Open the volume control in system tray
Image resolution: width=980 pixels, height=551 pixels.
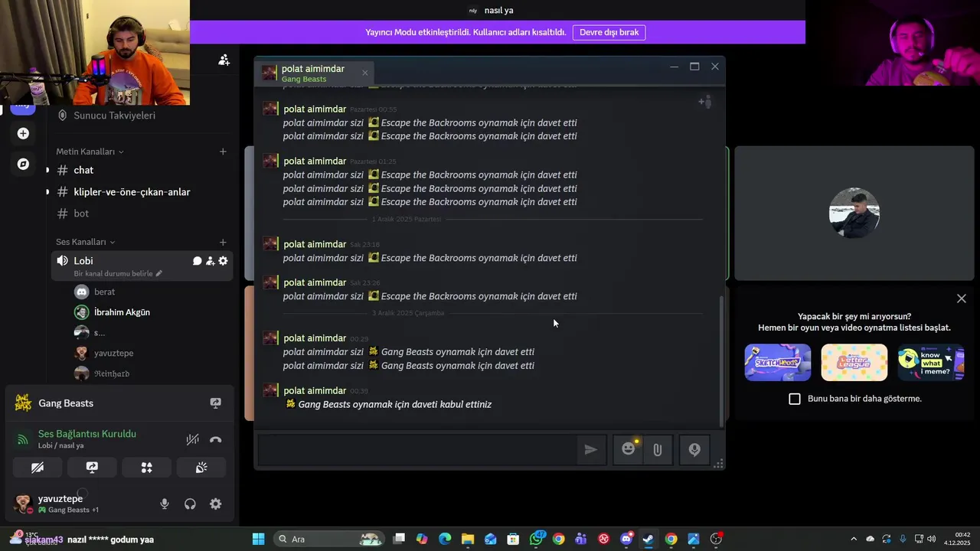coord(932,539)
